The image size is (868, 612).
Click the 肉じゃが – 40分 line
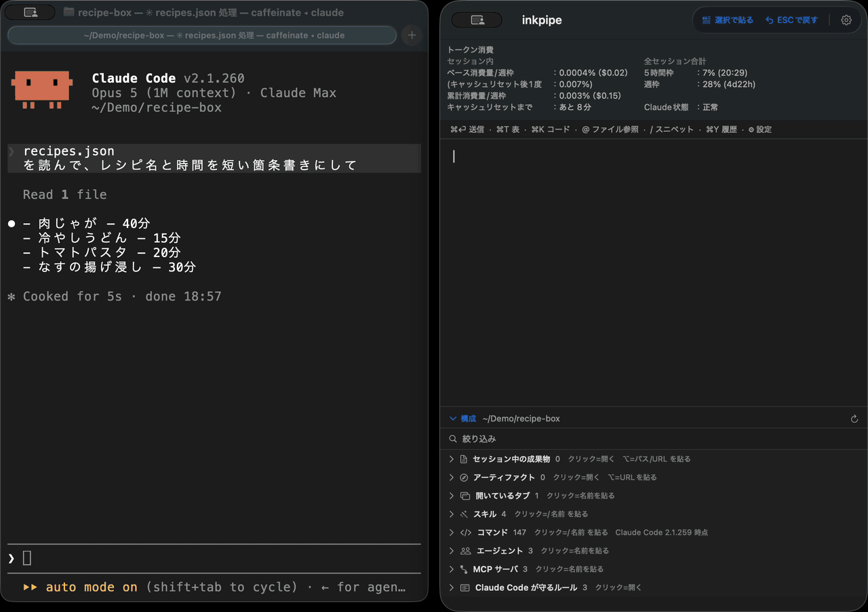[x=86, y=224]
